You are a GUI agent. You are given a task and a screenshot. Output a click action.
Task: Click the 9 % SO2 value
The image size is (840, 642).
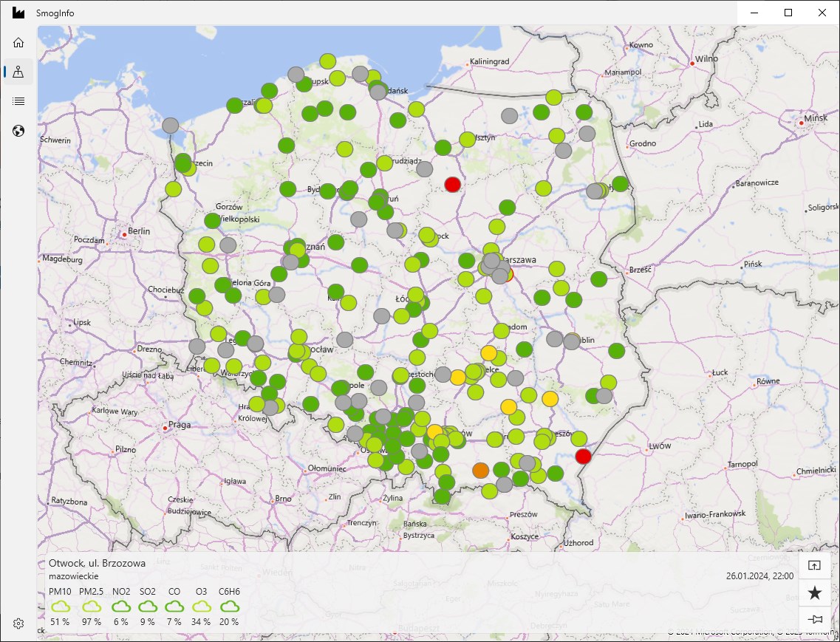[148, 622]
